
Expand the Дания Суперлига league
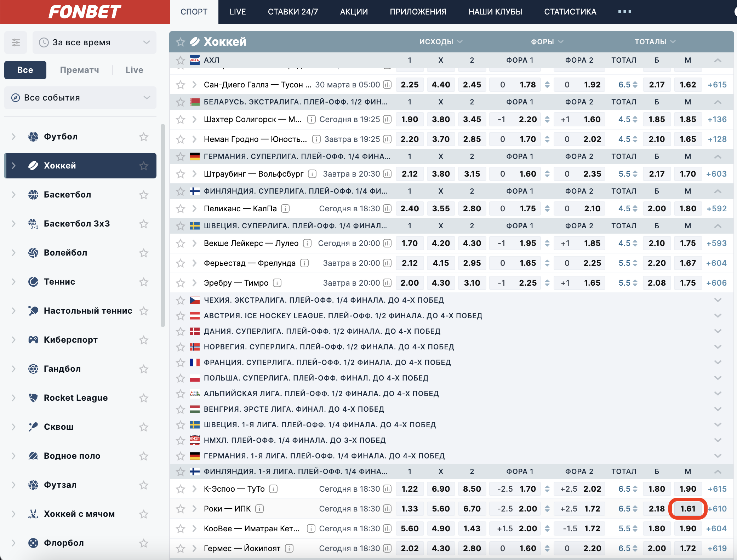tap(718, 331)
